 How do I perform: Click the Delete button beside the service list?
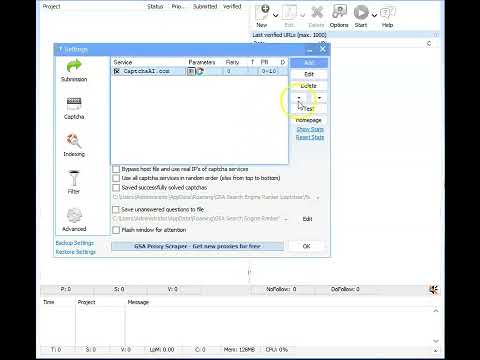pyautogui.click(x=309, y=86)
